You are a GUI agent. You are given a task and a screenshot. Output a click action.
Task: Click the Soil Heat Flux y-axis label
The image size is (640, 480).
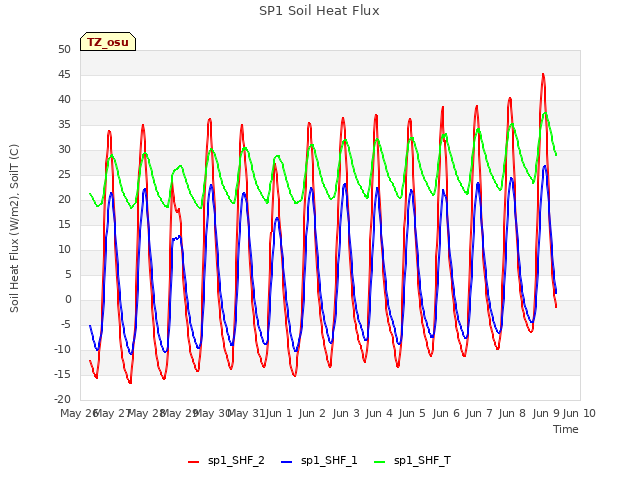pyautogui.click(x=14, y=228)
